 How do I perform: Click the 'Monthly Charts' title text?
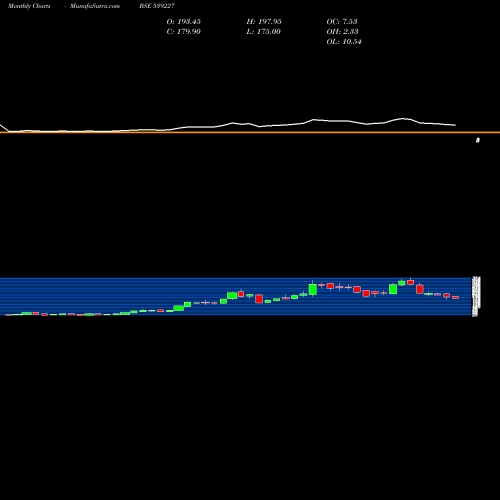tap(29, 6)
